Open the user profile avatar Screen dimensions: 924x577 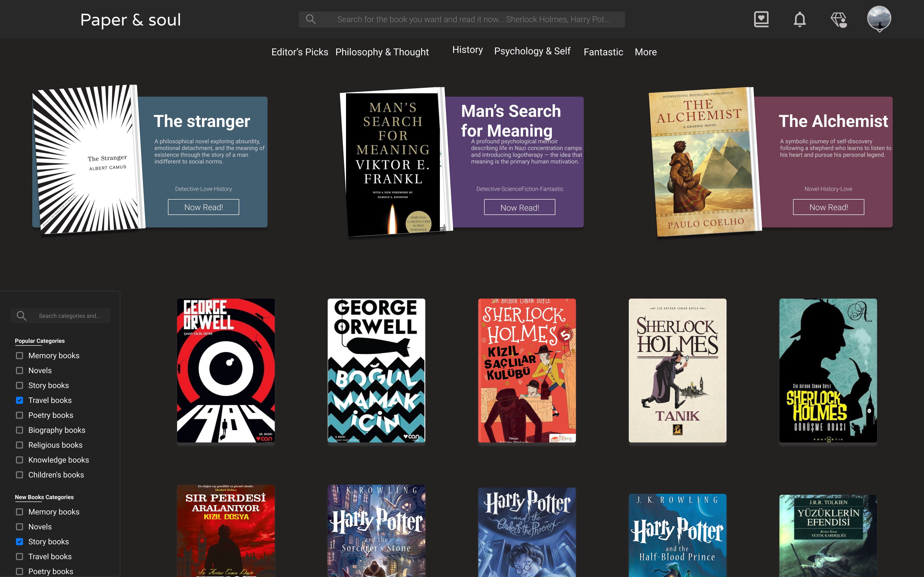(879, 18)
